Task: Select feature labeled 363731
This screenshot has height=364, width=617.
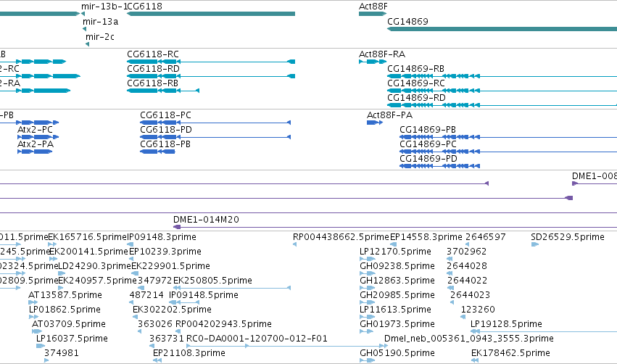Action: (167, 339)
